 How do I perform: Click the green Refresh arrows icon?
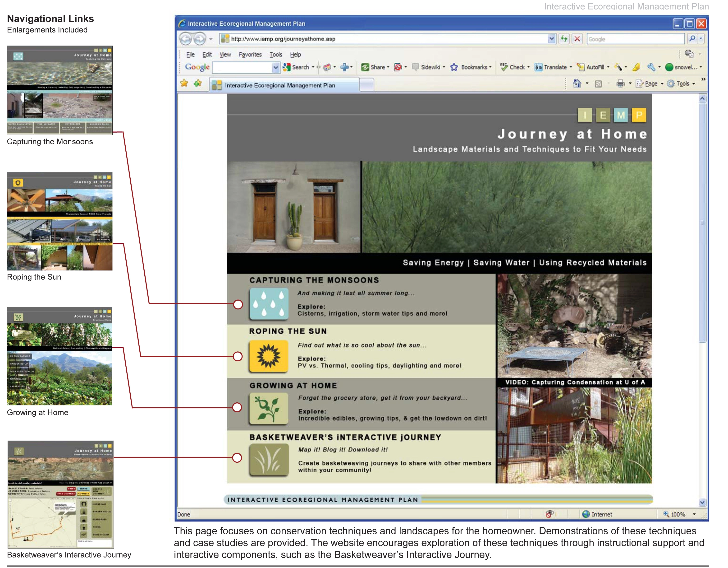click(x=564, y=39)
